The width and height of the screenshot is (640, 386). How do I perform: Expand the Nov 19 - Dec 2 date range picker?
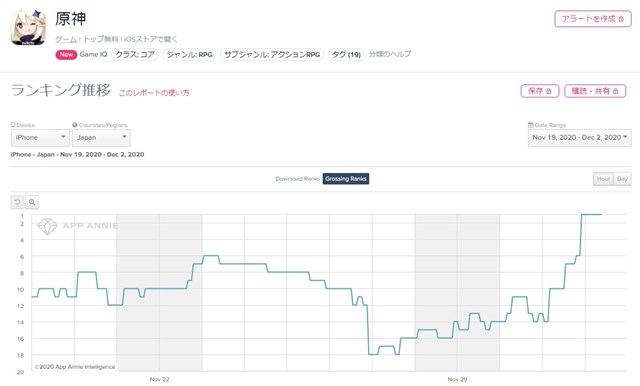(580, 138)
